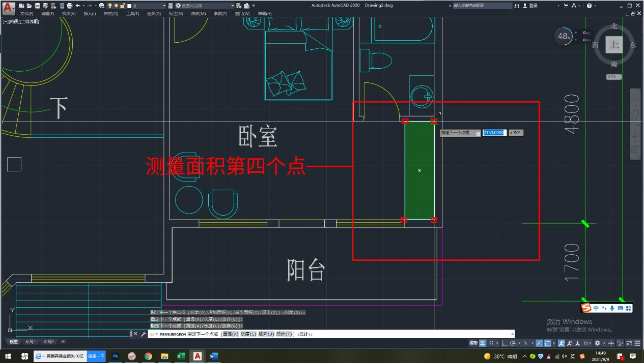This screenshot has height=363, width=644.
Task: Open the 草图与注释 workspace dropdown
Action: pyautogui.click(x=232, y=6)
